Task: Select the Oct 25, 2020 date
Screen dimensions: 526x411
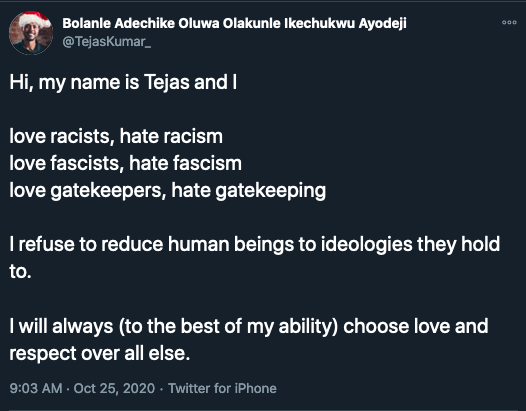Action: pos(114,388)
